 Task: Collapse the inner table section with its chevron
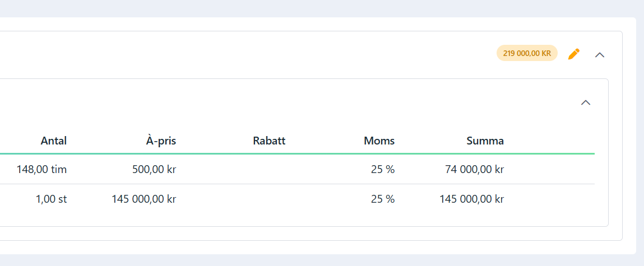pos(586,102)
